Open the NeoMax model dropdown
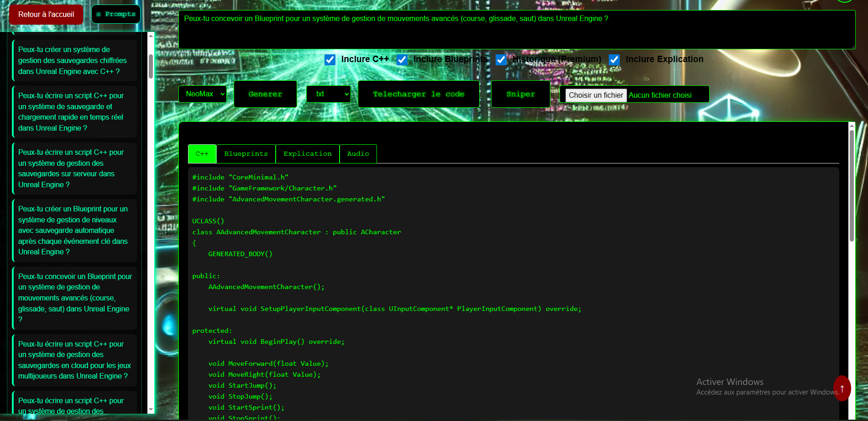Screen dimensions: 868x421 click(203, 94)
